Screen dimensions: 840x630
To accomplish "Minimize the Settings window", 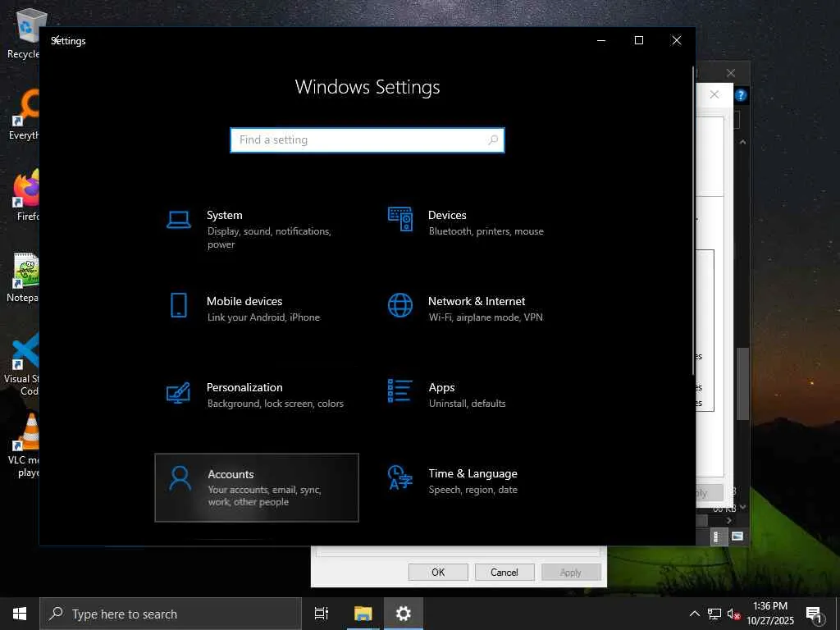I will pos(601,40).
